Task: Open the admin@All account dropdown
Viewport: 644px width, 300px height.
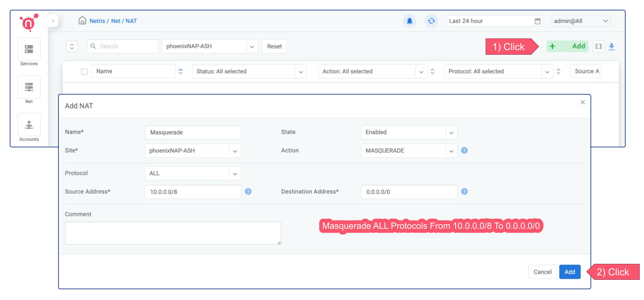Action: pyautogui.click(x=580, y=21)
